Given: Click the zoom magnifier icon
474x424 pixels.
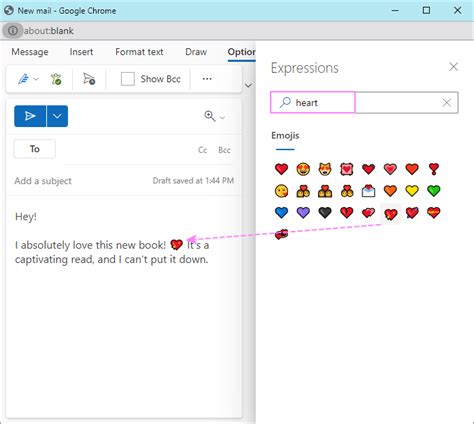Looking at the screenshot, I should coord(210,116).
